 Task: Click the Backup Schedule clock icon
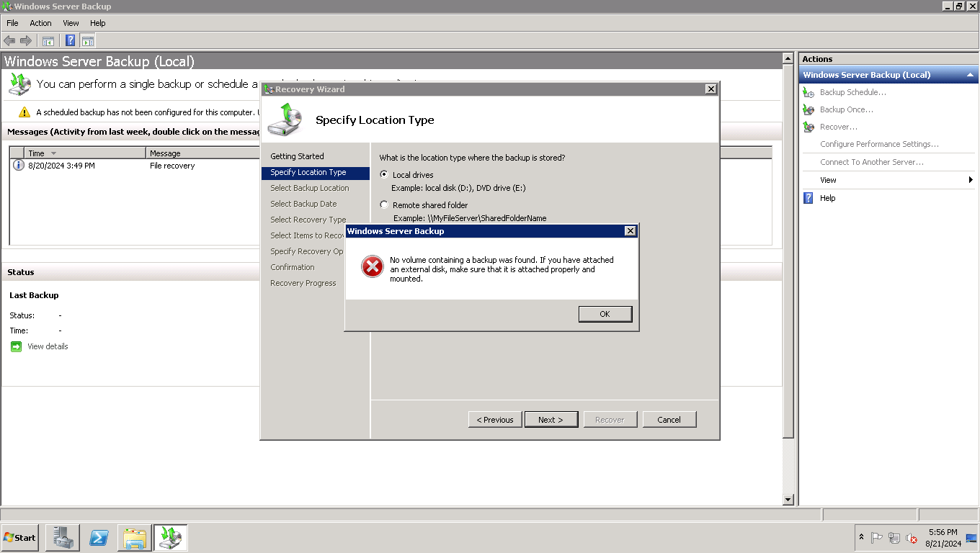(x=808, y=92)
